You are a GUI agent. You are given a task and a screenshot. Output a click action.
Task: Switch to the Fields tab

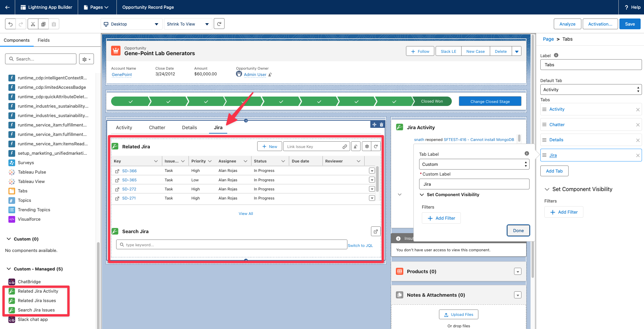[x=44, y=40]
